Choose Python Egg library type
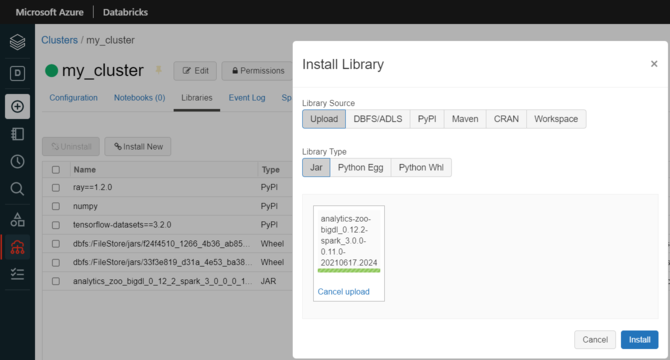The width and height of the screenshot is (670, 360). point(360,167)
